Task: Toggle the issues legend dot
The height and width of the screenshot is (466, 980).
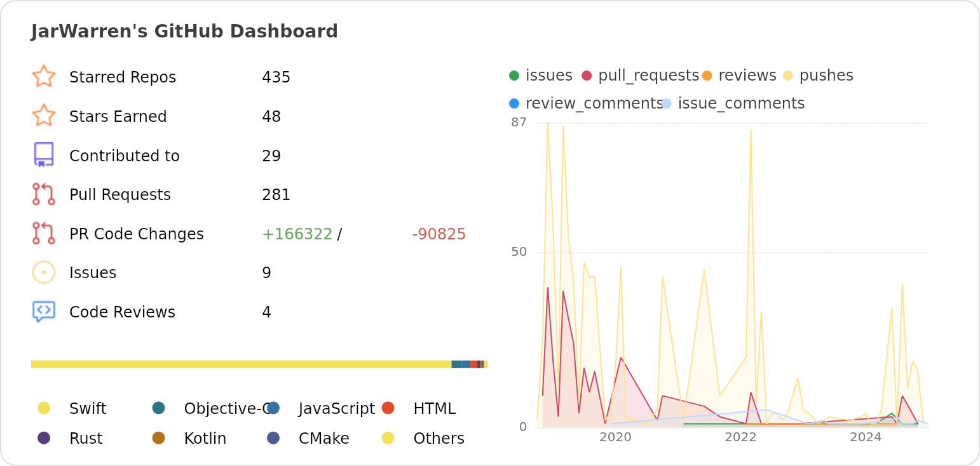Action: pos(514,76)
